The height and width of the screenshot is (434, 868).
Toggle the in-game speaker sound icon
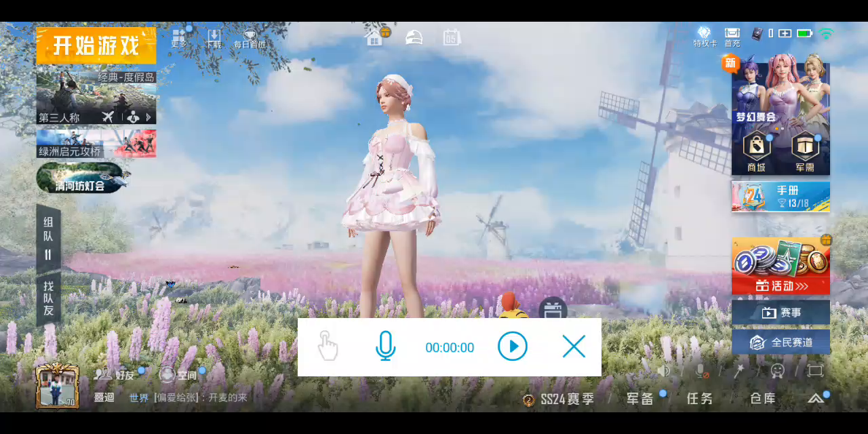pyautogui.click(x=664, y=370)
